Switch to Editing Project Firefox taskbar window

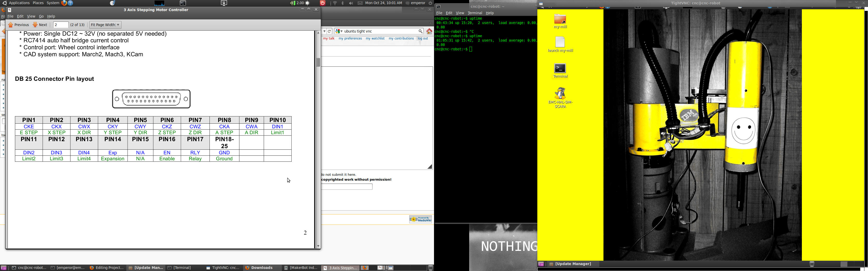point(107,268)
